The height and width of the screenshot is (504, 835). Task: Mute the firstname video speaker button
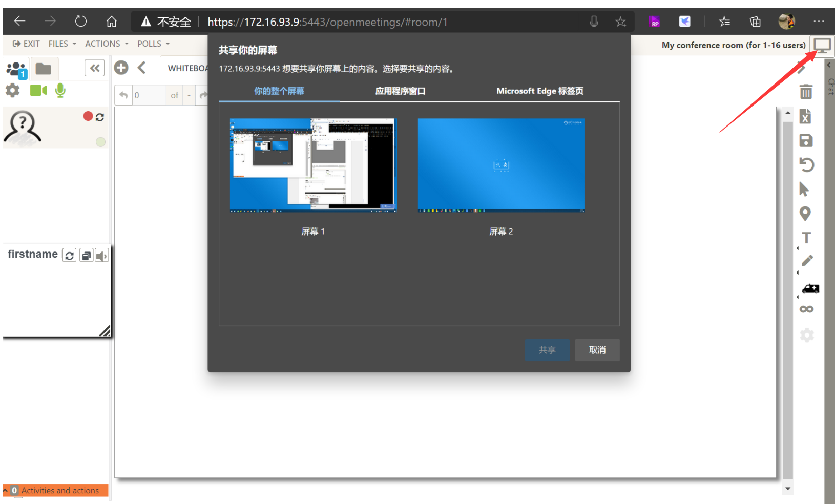click(101, 256)
